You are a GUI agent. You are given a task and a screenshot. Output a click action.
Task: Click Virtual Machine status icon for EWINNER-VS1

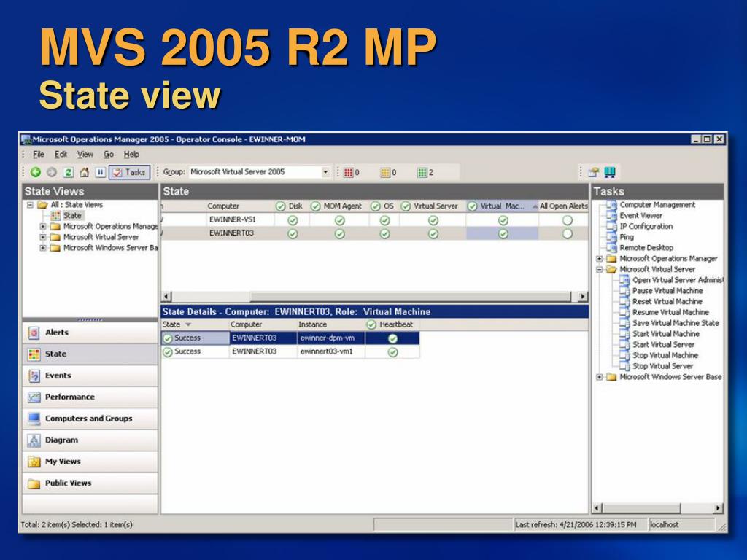click(x=503, y=220)
